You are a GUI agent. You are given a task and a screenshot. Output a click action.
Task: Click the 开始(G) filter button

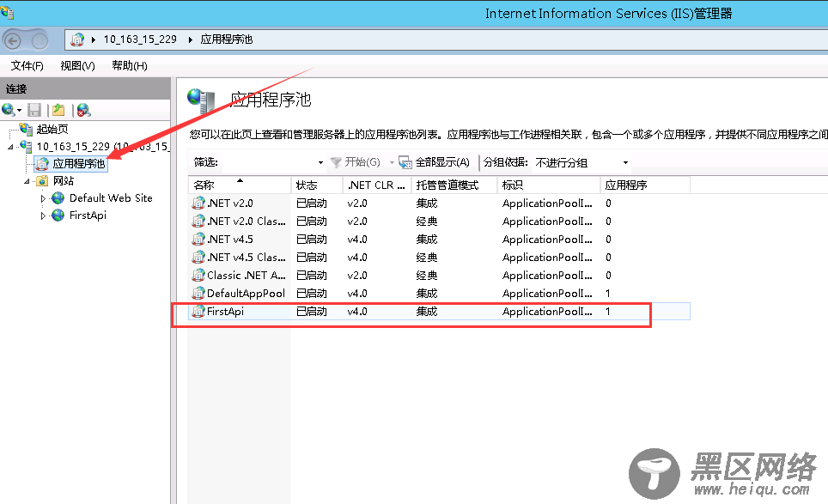(x=356, y=162)
